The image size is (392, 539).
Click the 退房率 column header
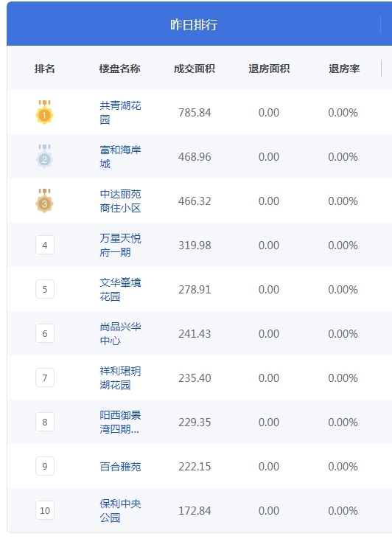coord(344,69)
